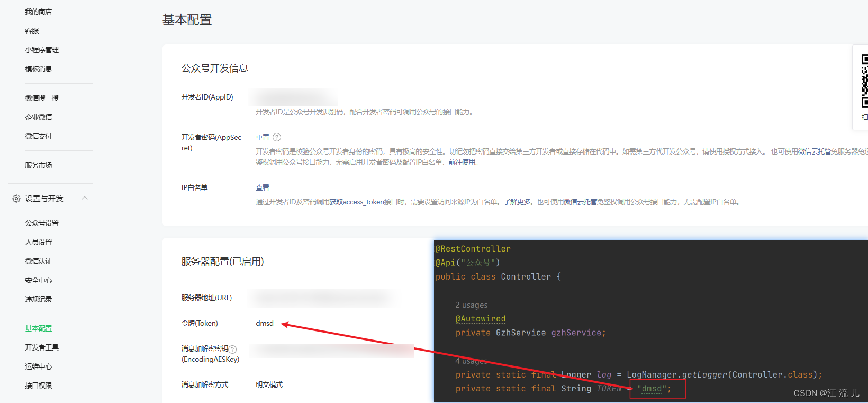Click @RestController annotation in code
Image resolution: width=868 pixels, height=403 pixels.
[473, 249]
